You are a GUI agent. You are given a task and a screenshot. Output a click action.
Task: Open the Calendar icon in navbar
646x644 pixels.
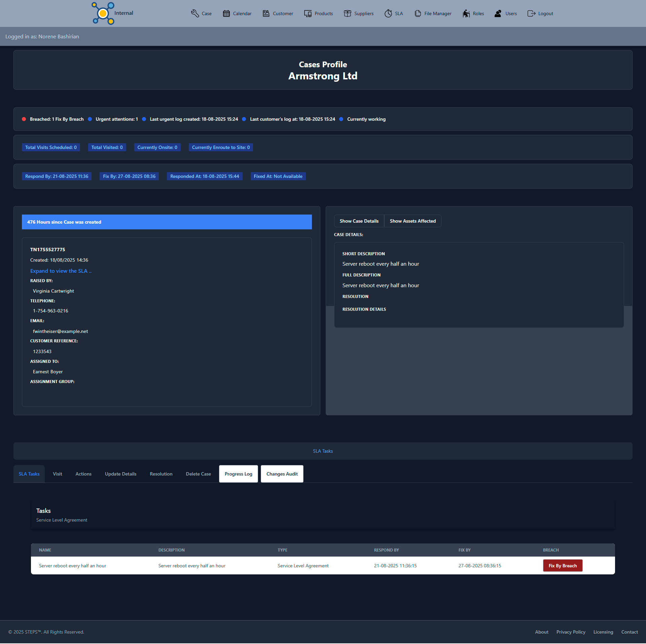tap(226, 13)
